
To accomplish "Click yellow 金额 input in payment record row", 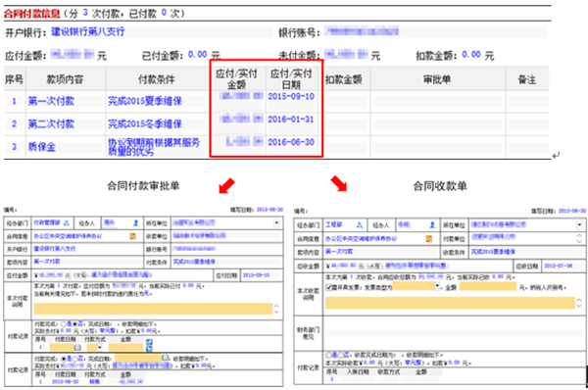I will (126, 347).
